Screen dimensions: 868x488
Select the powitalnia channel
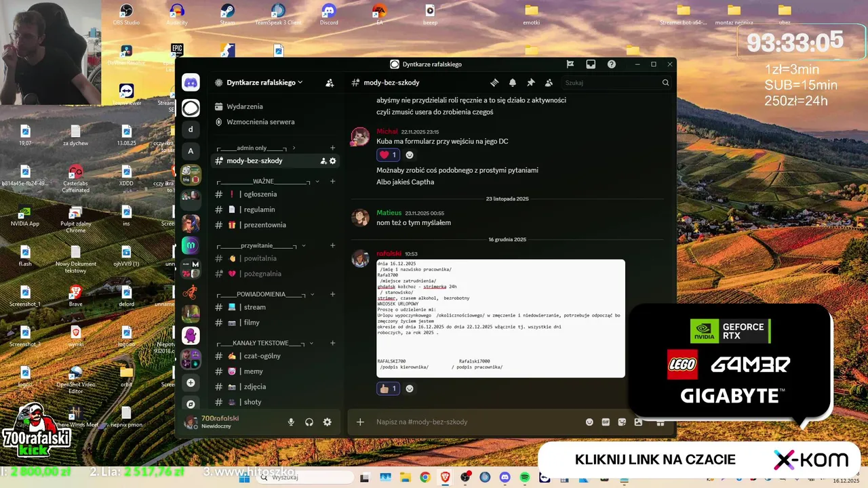coord(275,258)
